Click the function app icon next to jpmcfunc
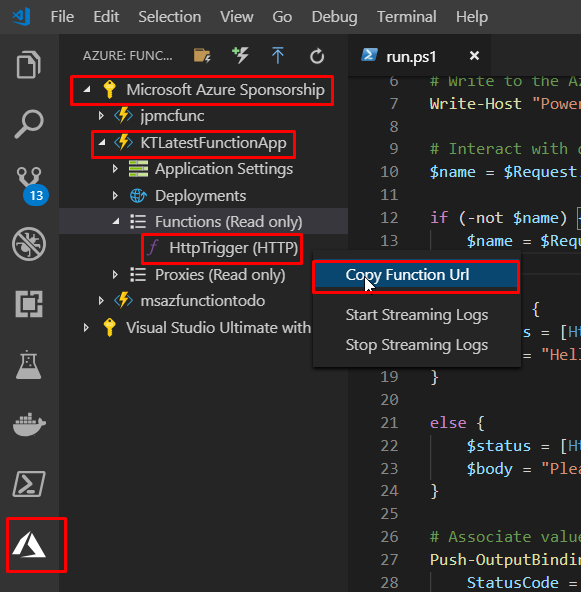 (123, 116)
